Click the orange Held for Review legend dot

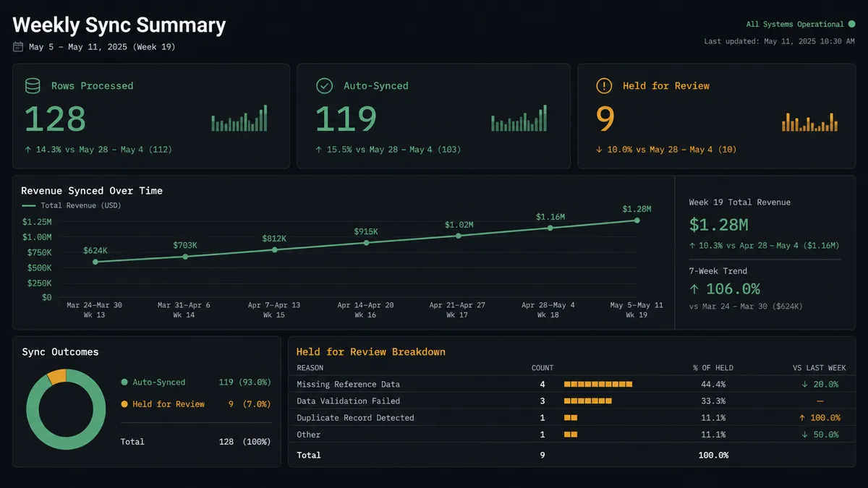coord(124,404)
